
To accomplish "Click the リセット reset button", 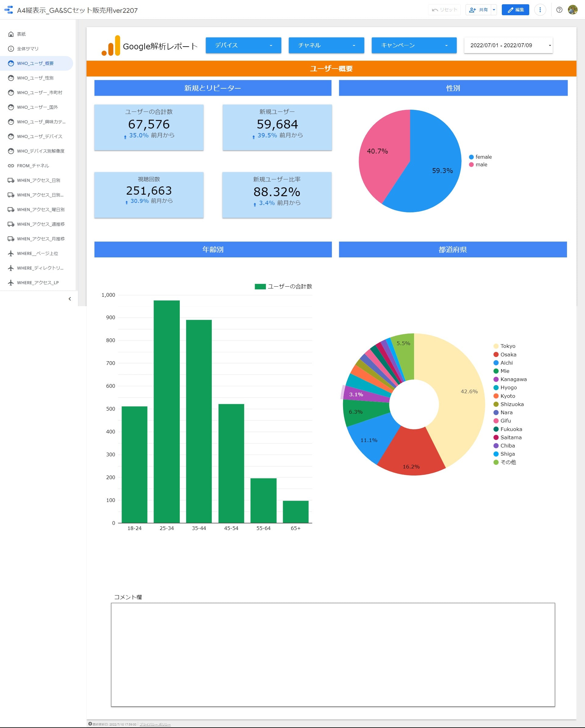I will pos(445,10).
